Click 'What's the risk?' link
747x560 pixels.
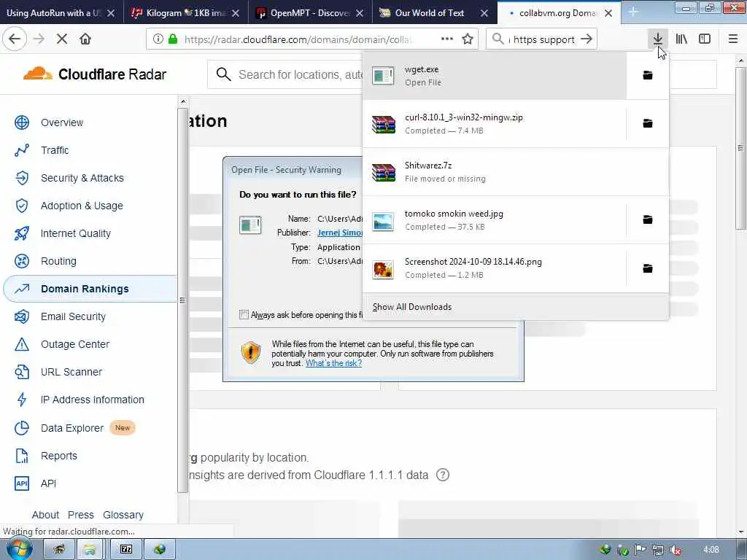pyautogui.click(x=333, y=363)
